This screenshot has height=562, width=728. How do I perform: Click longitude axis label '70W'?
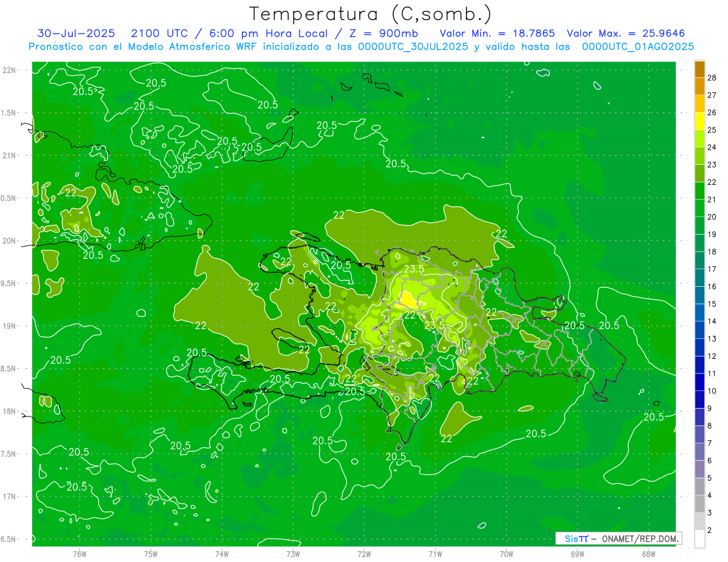point(507,554)
